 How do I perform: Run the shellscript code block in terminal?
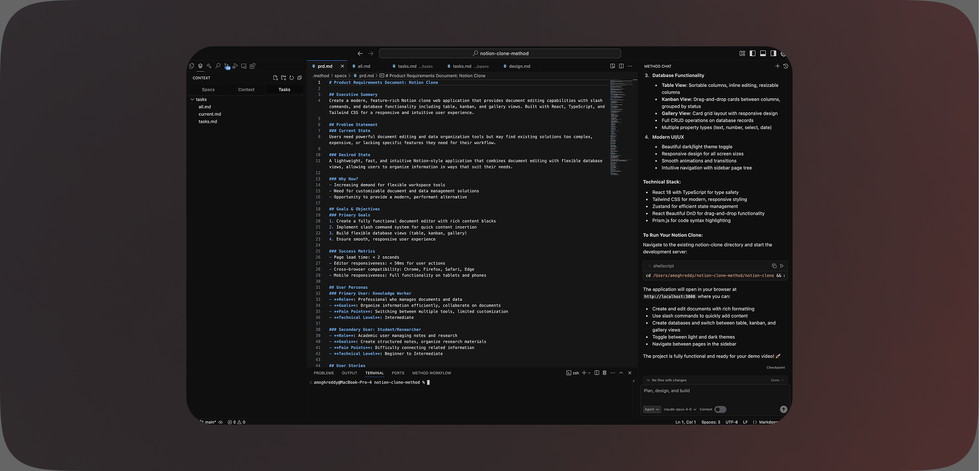tap(782, 266)
